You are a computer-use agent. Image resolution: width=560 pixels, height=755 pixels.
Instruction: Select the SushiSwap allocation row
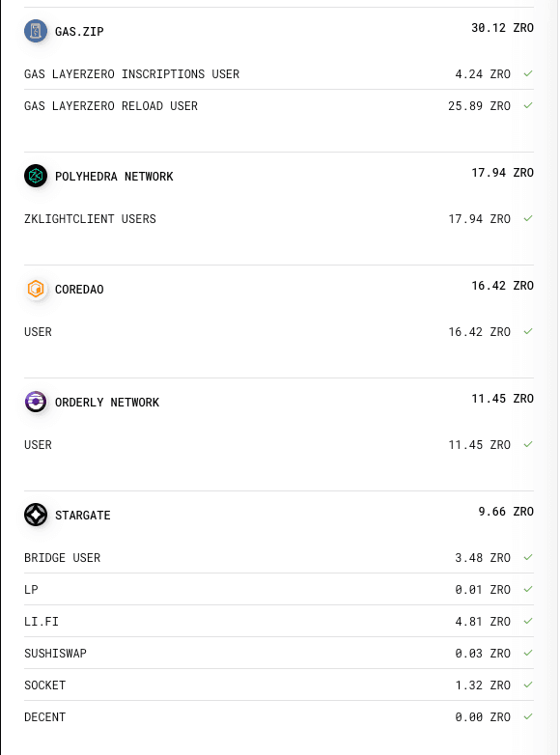(x=279, y=653)
